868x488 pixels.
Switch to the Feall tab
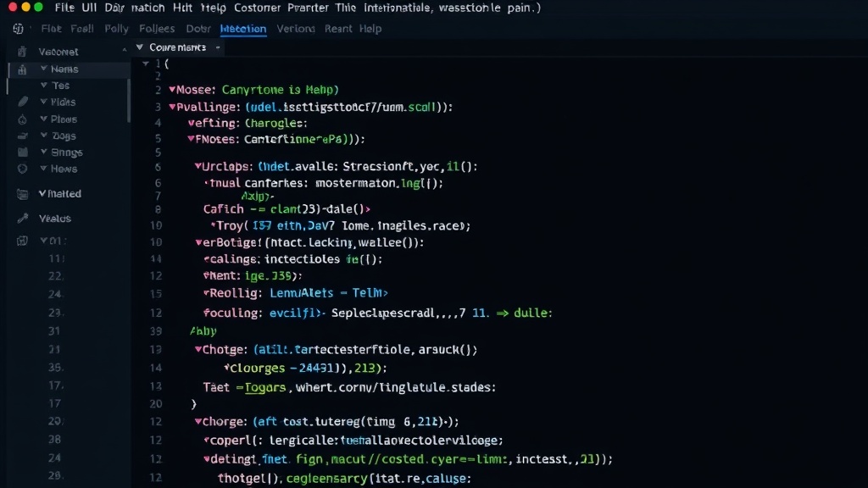pyautogui.click(x=82, y=29)
